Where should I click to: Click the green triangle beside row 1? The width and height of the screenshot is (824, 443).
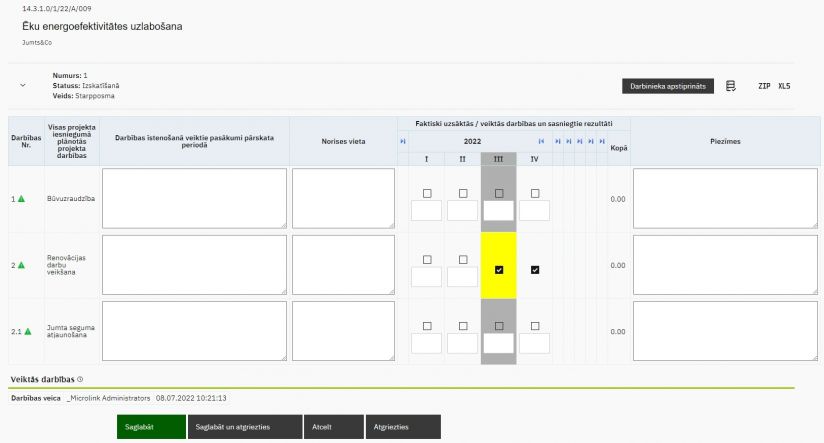click(x=21, y=199)
